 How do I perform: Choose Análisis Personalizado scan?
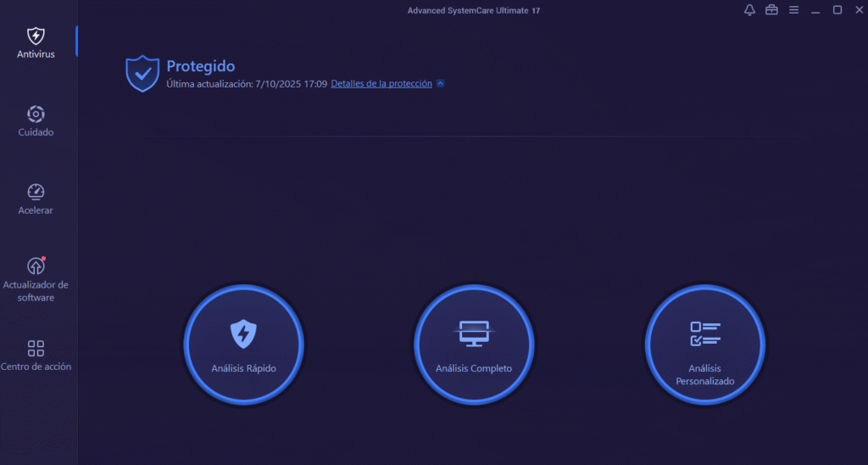[x=704, y=344]
